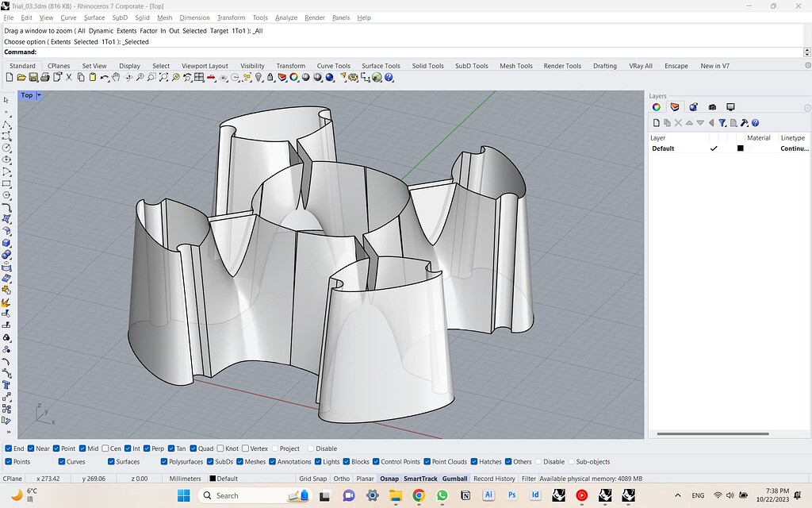Click the Properties panel rainbow circle icon
Viewport: 812px width, 508px height.
656,106
